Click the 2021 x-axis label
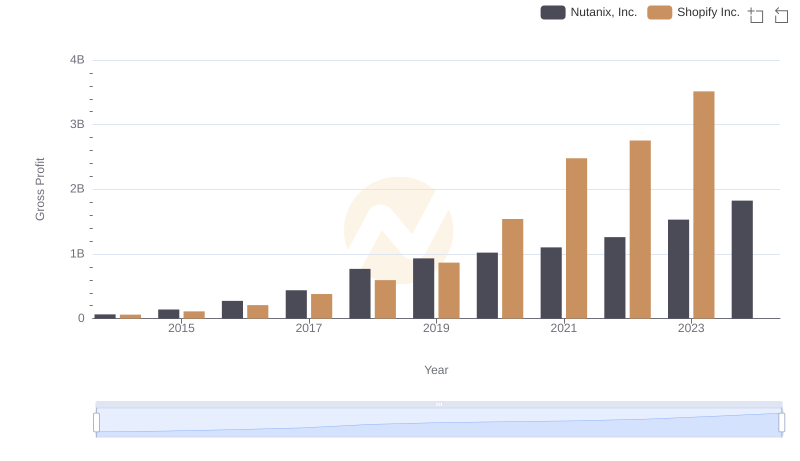The width and height of the screenshot is (800, 461). [x=564, y=328]
